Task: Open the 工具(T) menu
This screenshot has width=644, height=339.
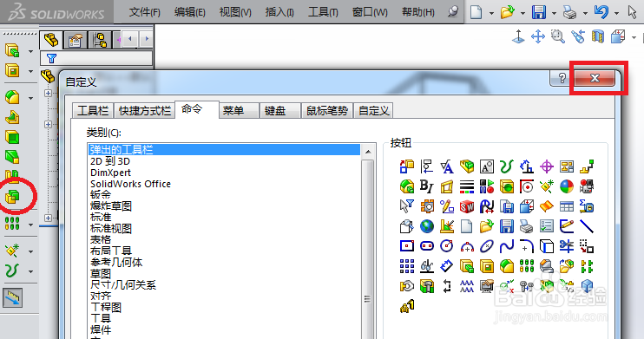Action: click(323, 12)
